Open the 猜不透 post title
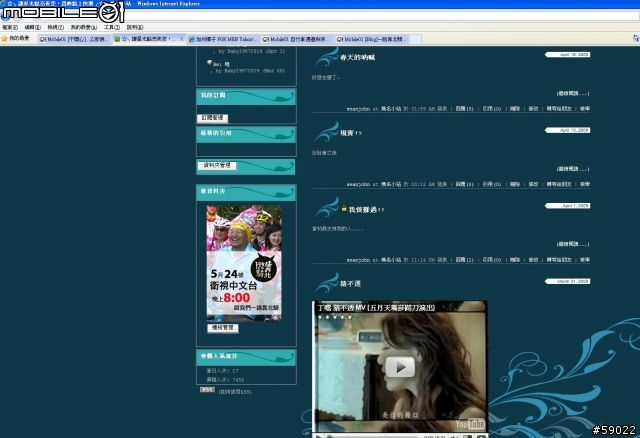640x438 pixels. pos(350,284)
